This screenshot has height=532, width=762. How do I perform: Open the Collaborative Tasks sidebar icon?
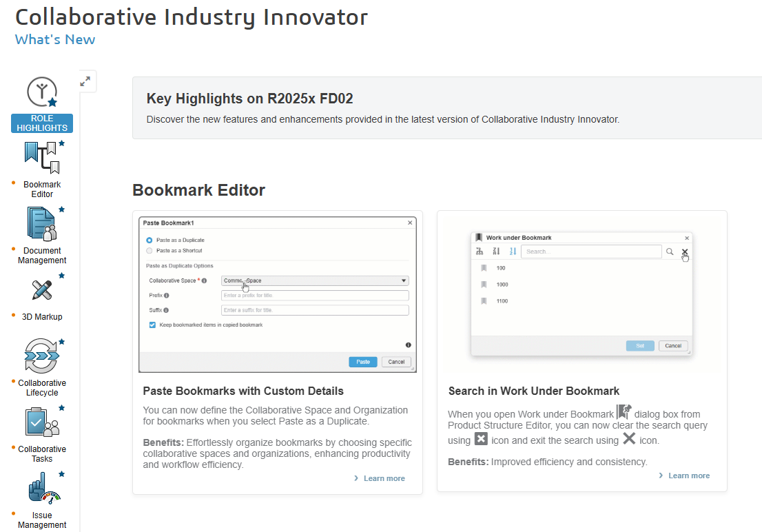click(x=41, y=422)
